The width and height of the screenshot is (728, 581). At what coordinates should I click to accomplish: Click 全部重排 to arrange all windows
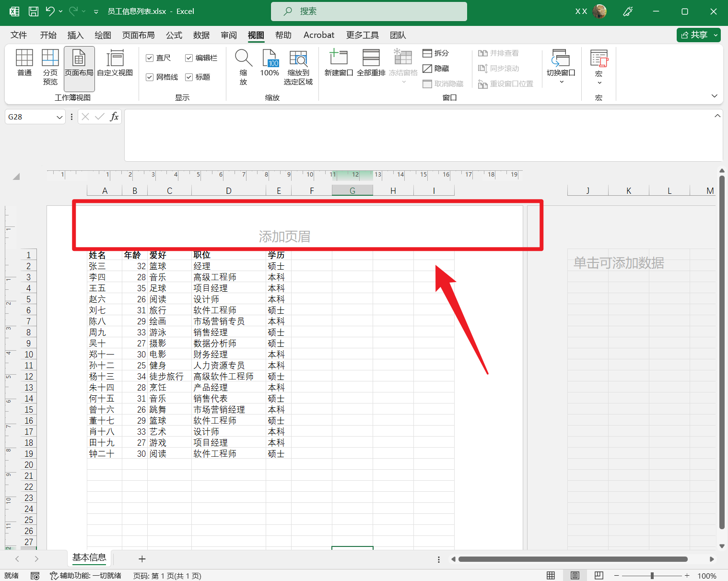tap(371, 64)
